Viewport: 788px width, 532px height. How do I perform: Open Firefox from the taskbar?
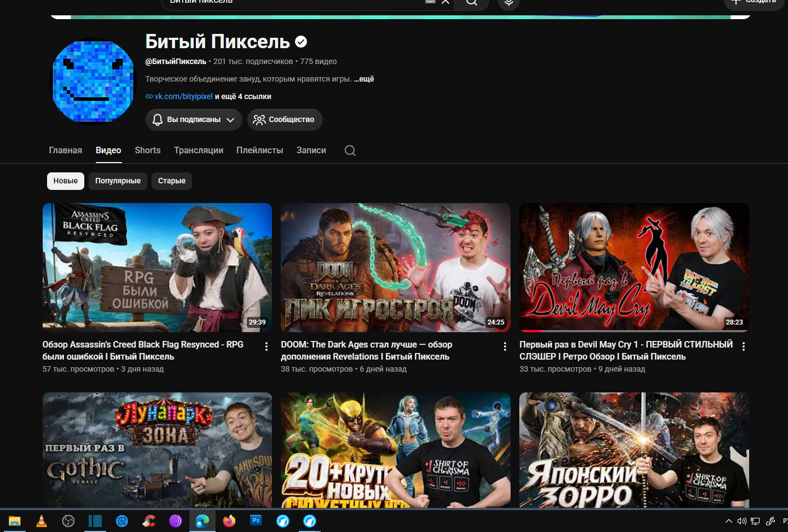pos(229,521)
